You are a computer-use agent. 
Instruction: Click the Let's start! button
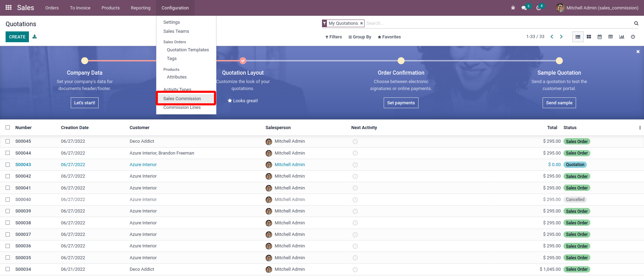click(85, 103)
